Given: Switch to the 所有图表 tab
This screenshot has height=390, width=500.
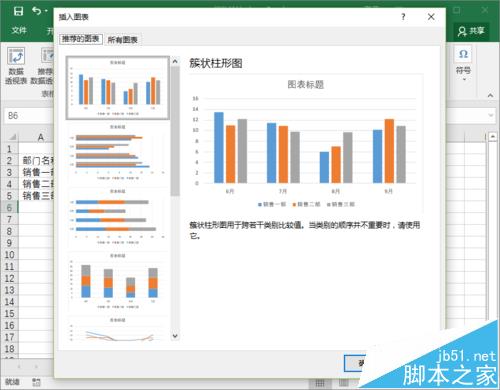Looking at the screenshot, I should (122, 40).
